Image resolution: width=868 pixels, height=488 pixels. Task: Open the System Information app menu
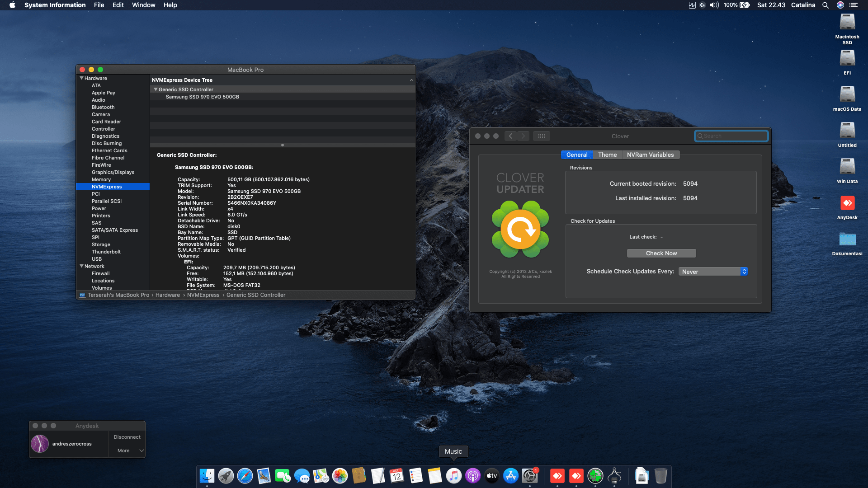pos(55,5)
